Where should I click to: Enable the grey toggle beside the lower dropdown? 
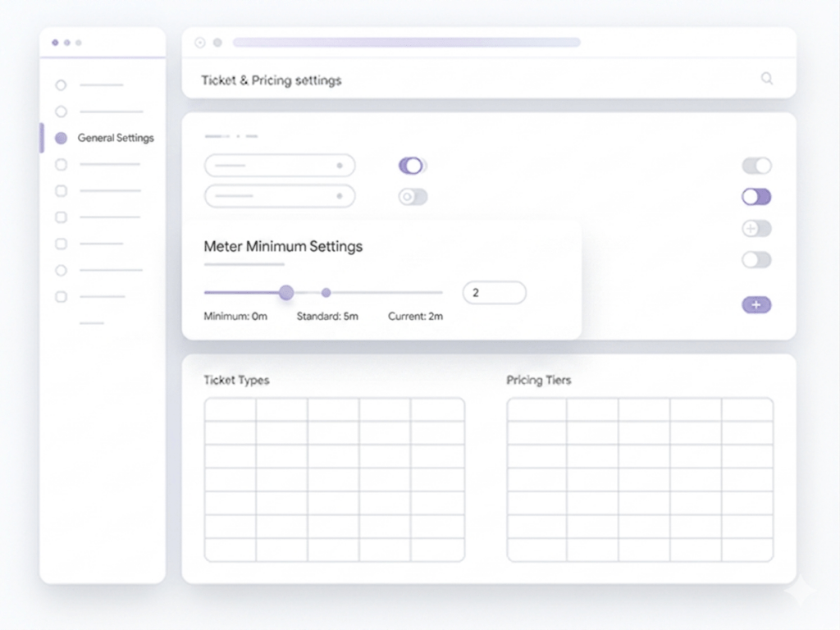click(x=413, y=197)
